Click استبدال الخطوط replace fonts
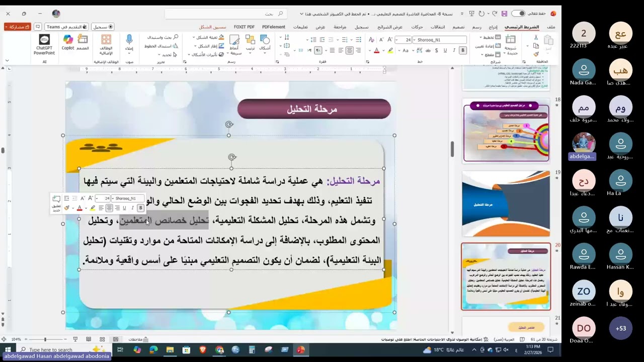Image resolution: width=644 pixels, height=362 pixels. [161, 46]
